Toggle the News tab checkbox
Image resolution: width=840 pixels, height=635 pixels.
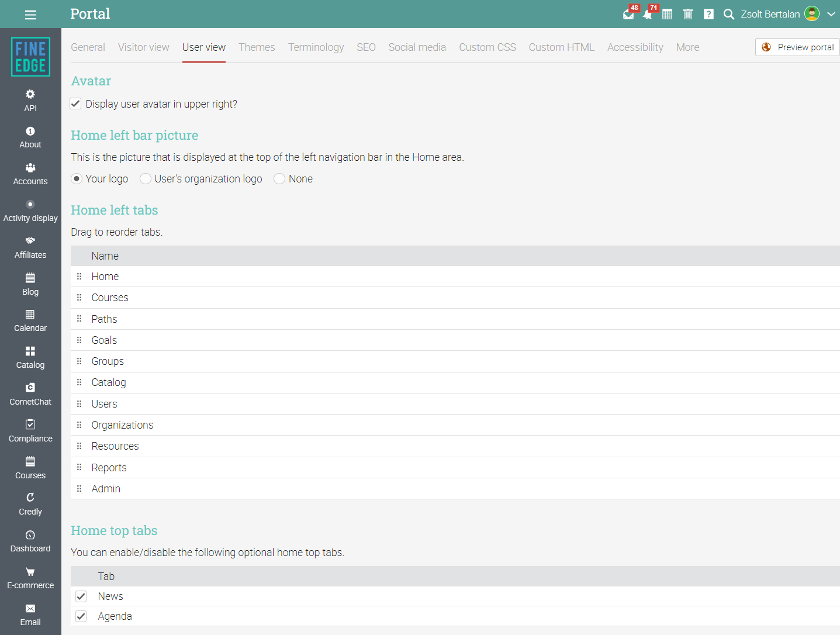81,596
